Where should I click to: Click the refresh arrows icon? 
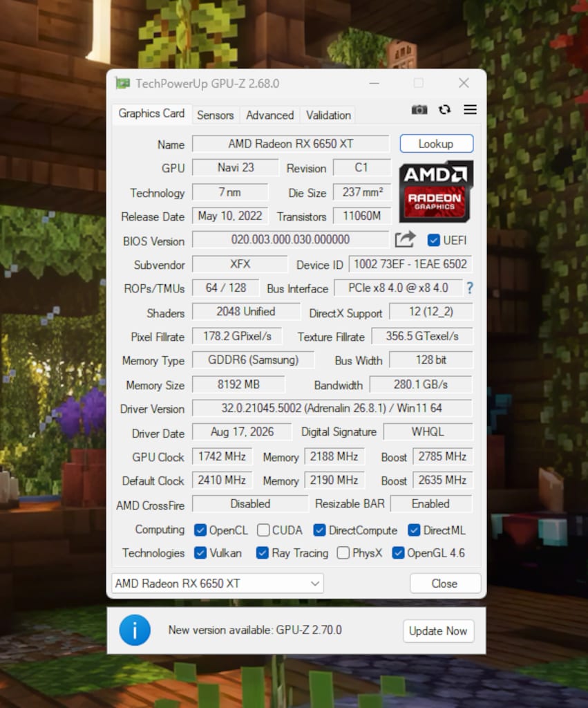(x=444, y=110)
